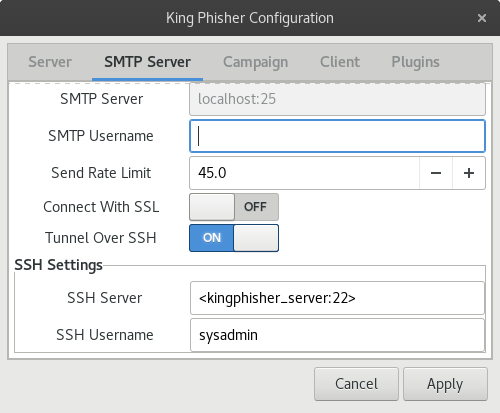Click the Send Rate Limit value field
The height and width of the screenshot is (413, 500).
(304, 173)
